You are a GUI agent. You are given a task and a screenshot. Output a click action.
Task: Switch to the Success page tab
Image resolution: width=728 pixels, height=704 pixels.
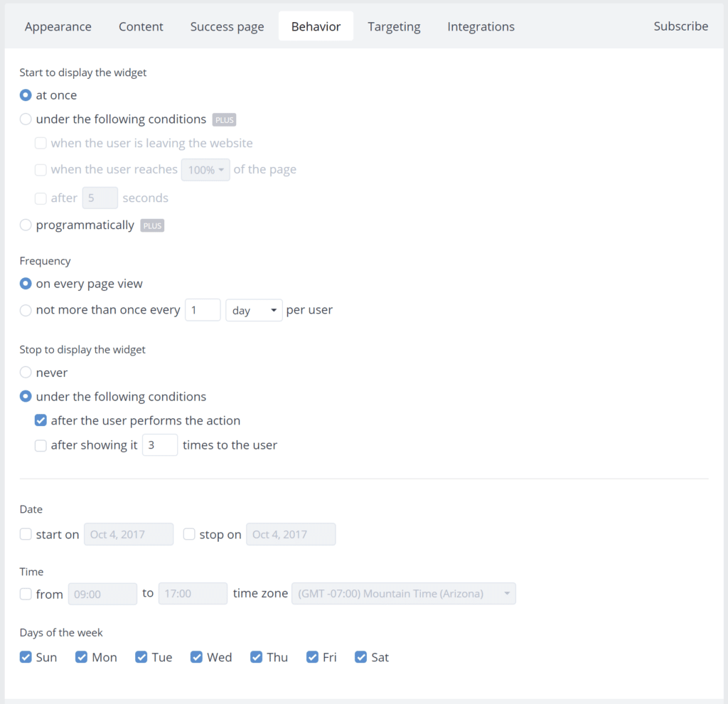(x=227, y=26)
